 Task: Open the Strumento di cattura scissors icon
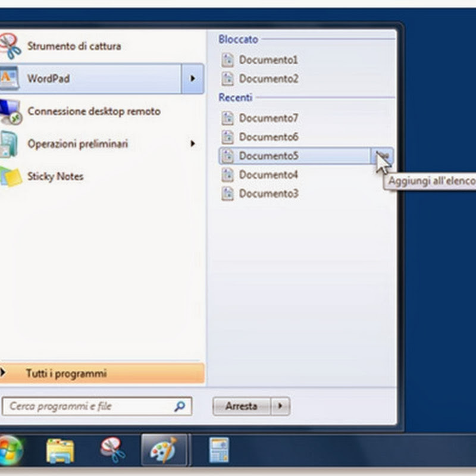pyautogui.click(x=10, y=46)
